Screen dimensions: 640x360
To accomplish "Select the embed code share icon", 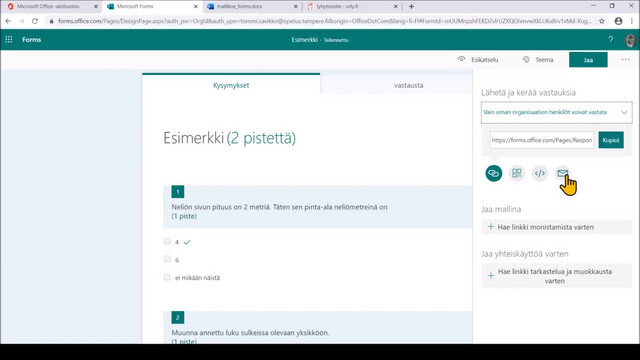I will point(540,173).
